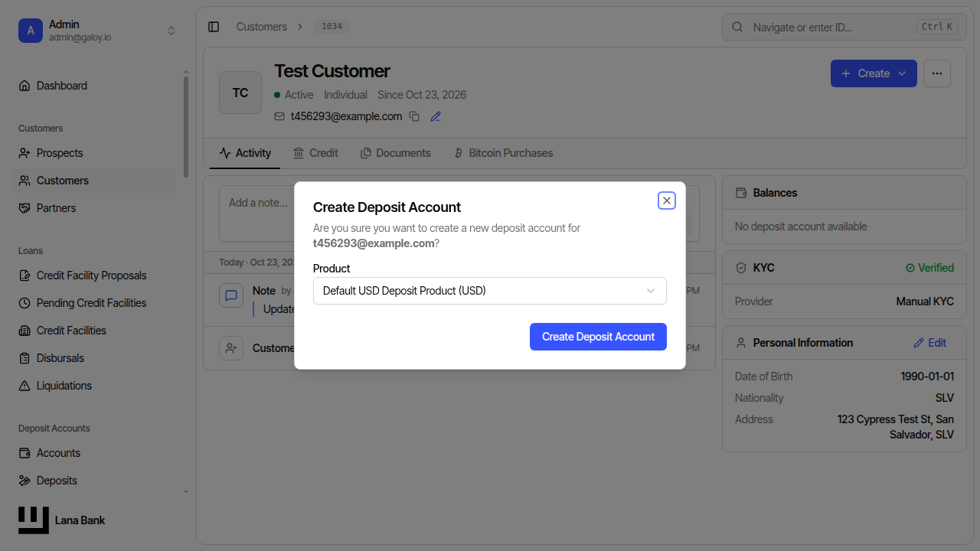Click the Manual KYC provider value
The width and height of the screenshot is (980, 551).
point(925,302)
